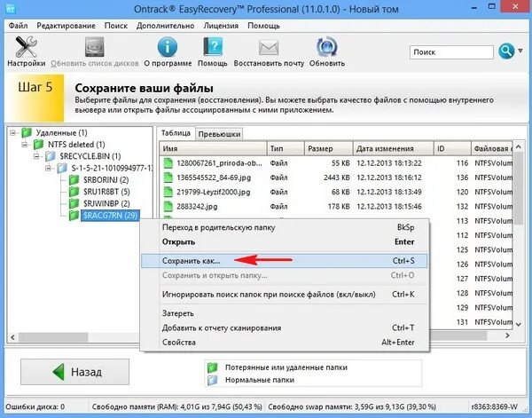Select file 1280067261_priroda-ob...
Screen dimensions: 532x418
[x=219, y=163]
